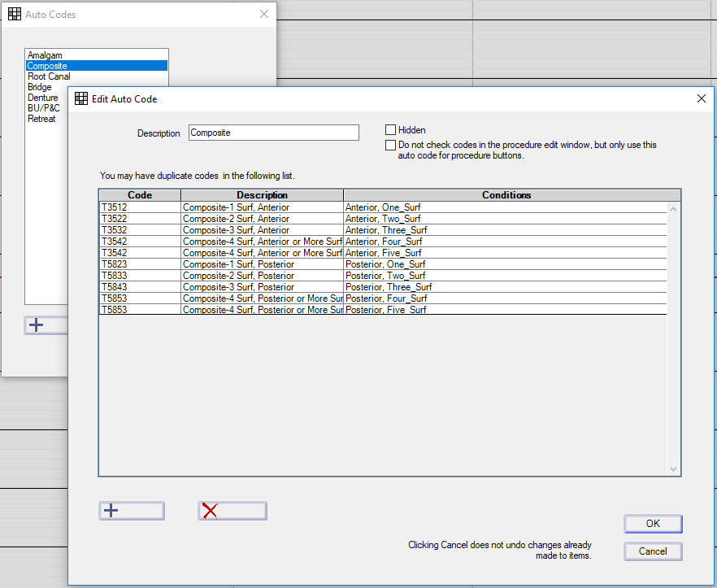Close the Auto Codes window
717x588 pixels.
264,14
